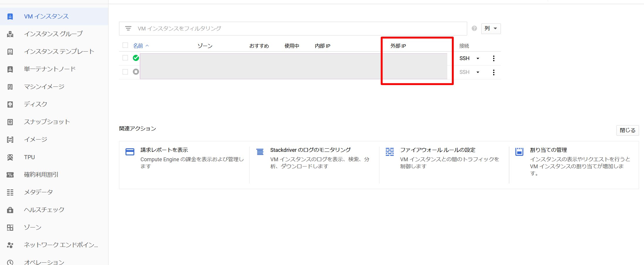The height and width of the screenshot is (265, 644).
Task: Open 請求レポートを表示 link
Action: [x=164, y=150]
